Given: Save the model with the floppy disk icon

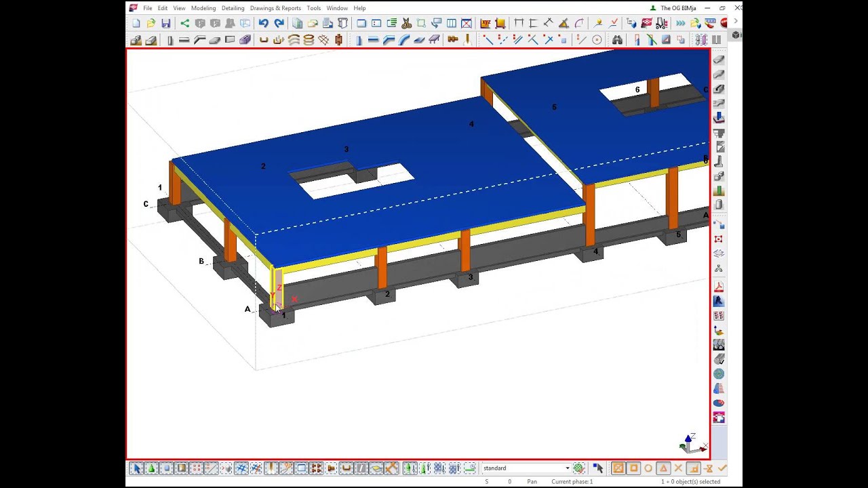Looking at the screenshot, I should pos(165,23).
